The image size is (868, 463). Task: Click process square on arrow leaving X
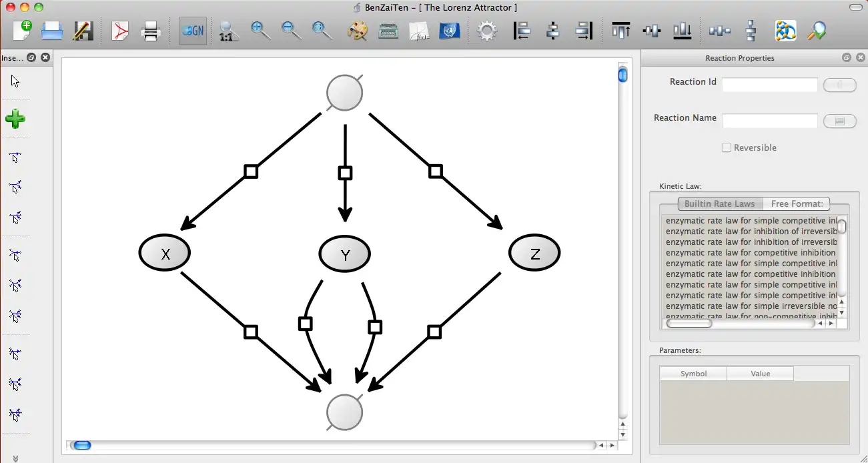251,332
